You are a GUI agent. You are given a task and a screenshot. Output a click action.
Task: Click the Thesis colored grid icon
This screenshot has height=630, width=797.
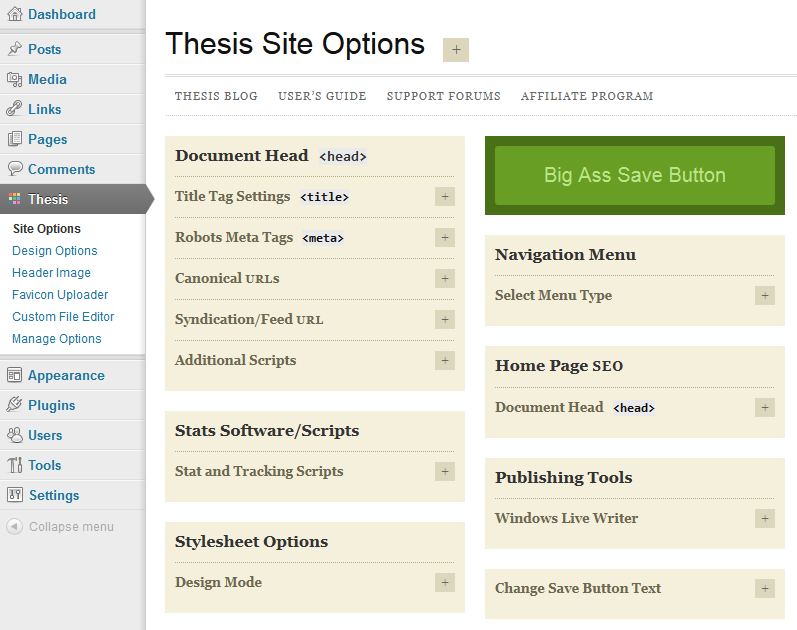[15, 199]
